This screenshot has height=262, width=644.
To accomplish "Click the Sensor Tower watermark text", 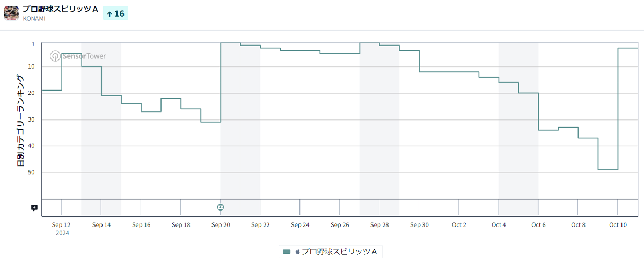I will [84, 56].
